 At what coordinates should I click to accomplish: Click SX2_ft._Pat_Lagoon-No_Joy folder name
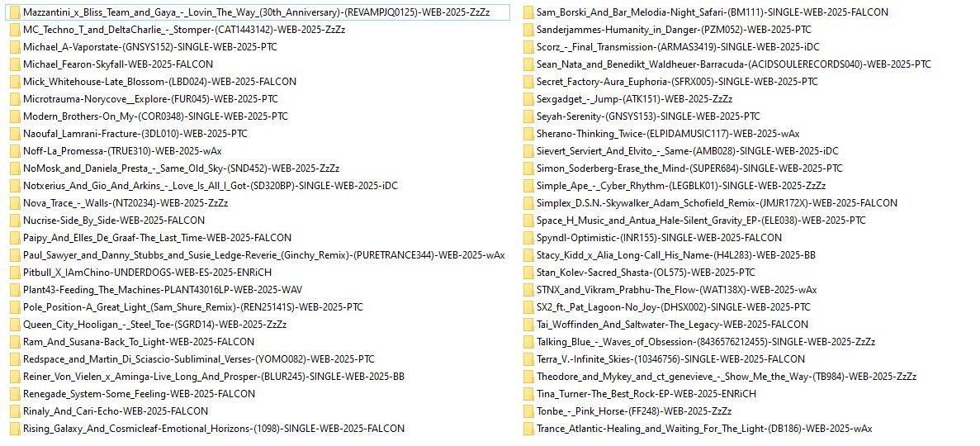click(674, 307)
